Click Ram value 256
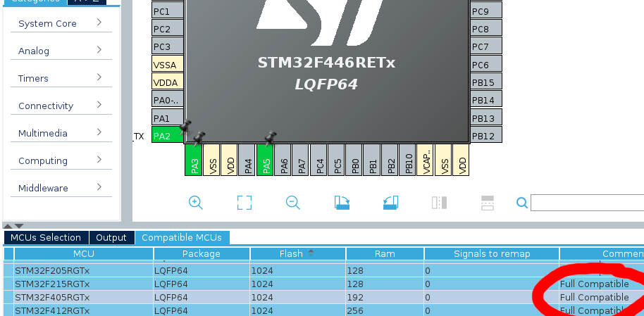 (356, 310)
